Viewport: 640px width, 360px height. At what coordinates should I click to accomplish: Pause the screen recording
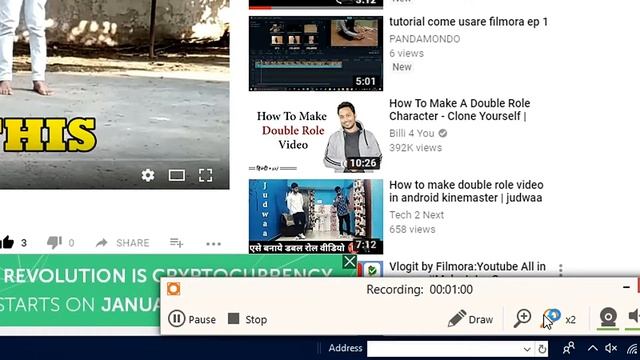(192, 319)
